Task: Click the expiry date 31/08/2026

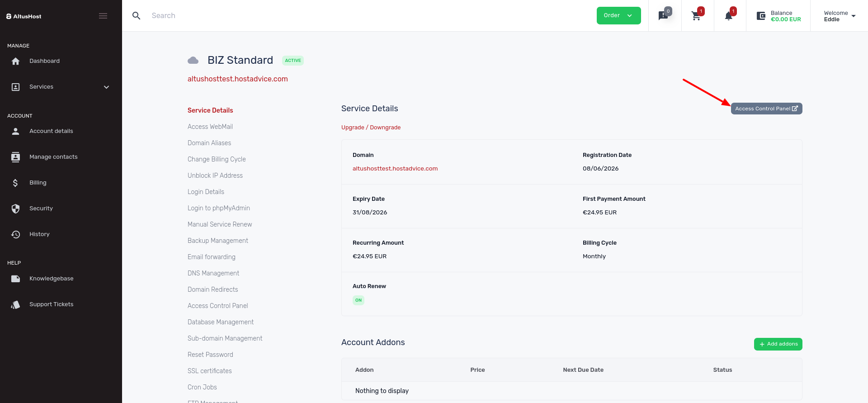Action: point(370,213)
